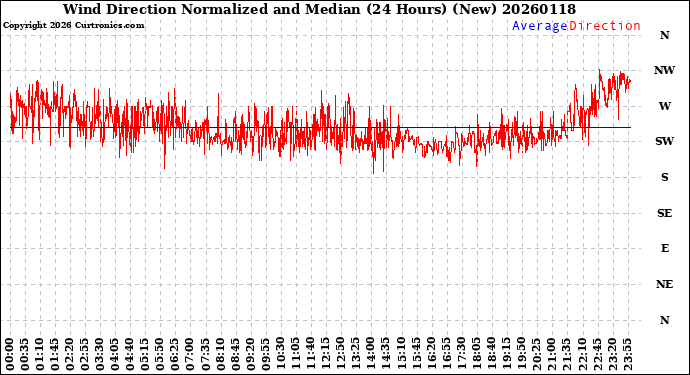Click the 09:55 time label
This screenshot has width=690, height=375.
point(265,355)
